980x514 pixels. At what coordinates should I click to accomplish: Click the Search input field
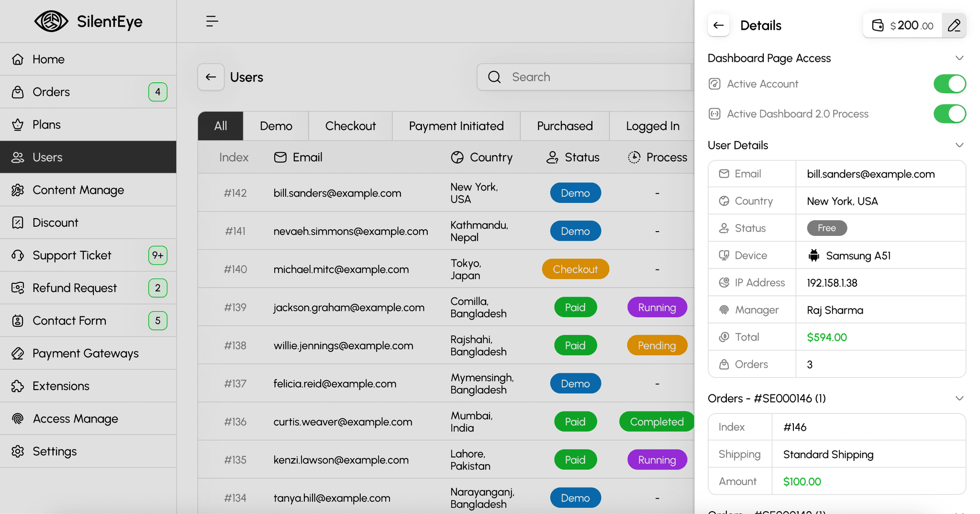pos(585,77)
